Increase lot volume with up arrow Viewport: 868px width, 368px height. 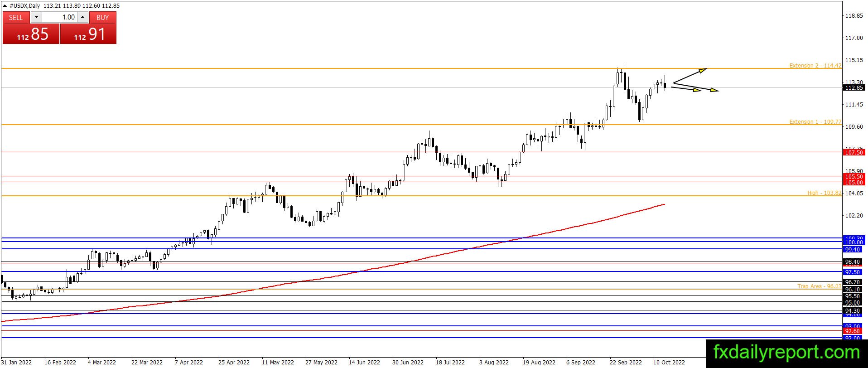coord(82,17)
